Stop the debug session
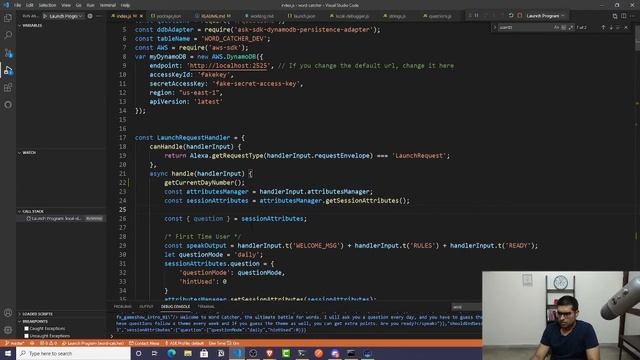Viewport: 640px width, 360px height. (x=520, y=16)
